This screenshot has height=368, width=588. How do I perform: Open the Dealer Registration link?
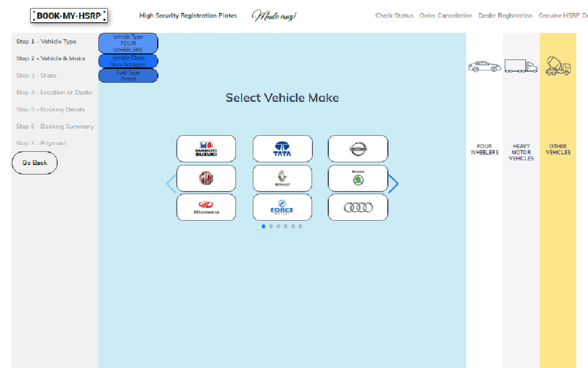tap(505, 16)
